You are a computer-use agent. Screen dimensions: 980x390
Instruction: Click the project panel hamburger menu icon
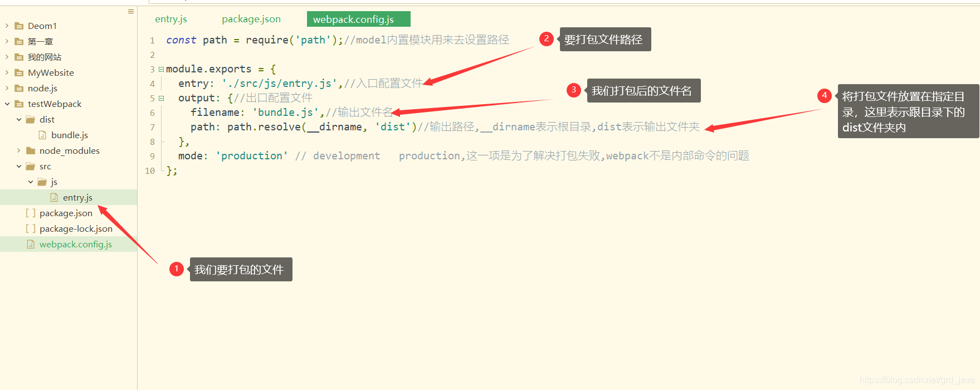click(x=131, y=11)
